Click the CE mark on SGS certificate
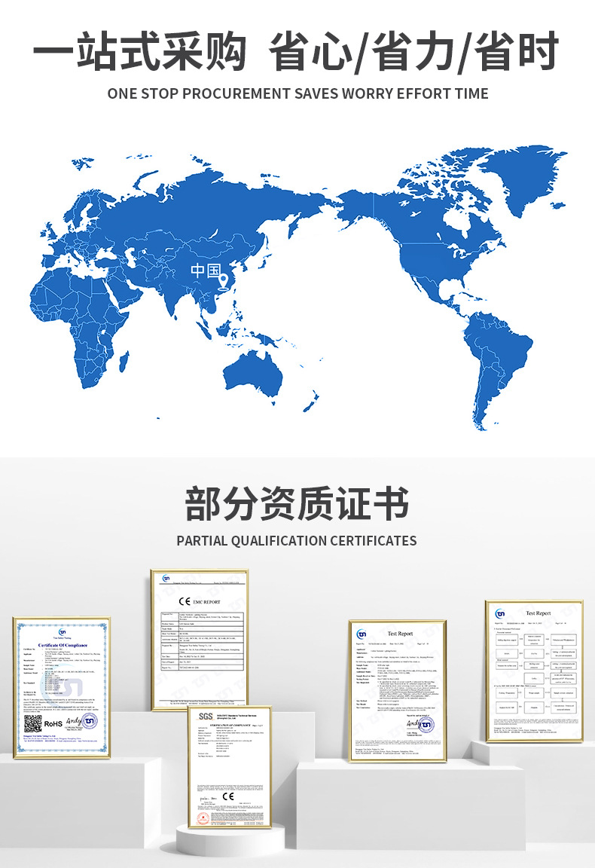 click(228, 796)
